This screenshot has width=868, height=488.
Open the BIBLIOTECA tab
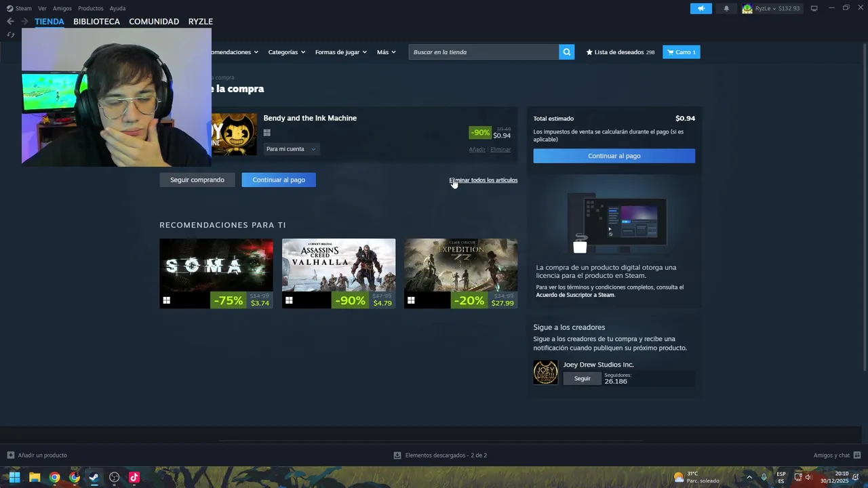coord(96,22)
